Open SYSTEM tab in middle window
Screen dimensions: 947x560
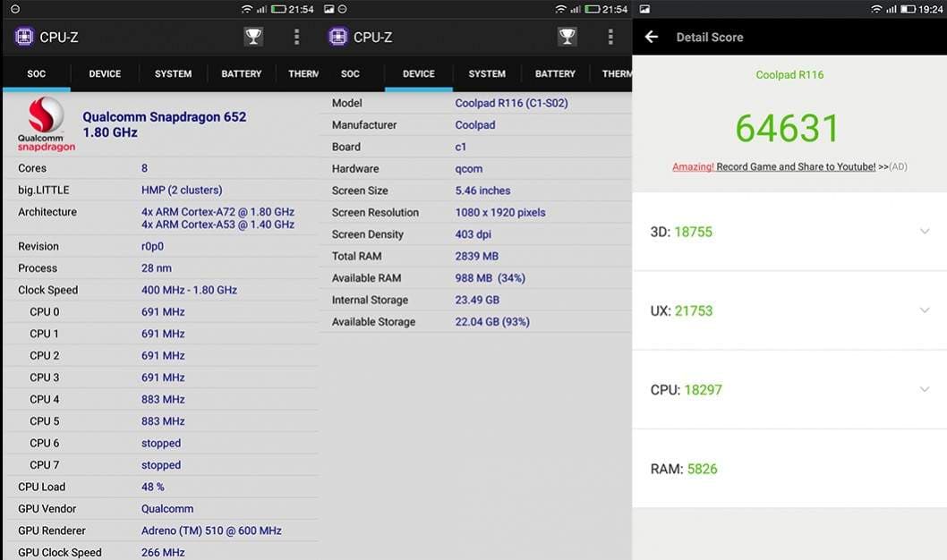click(487, 73)
